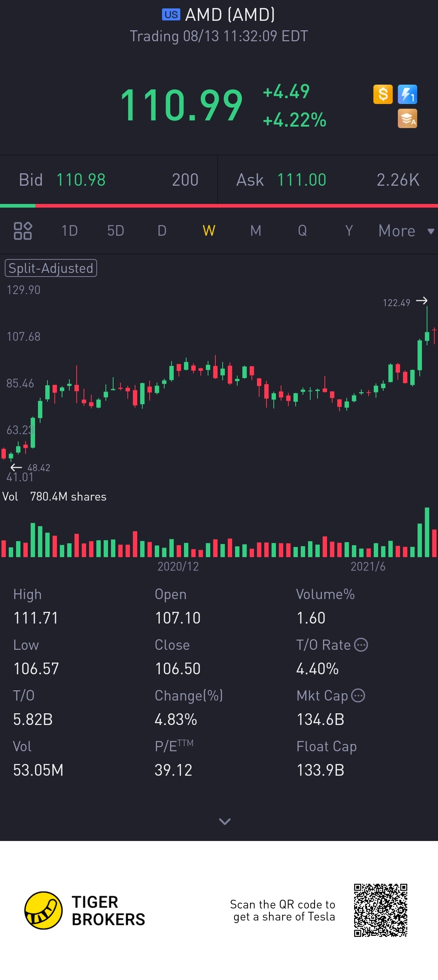Viewport: 438px width, 980px height.
Task: Open the Mkt Cap info icon
Action: coord(358,695)
